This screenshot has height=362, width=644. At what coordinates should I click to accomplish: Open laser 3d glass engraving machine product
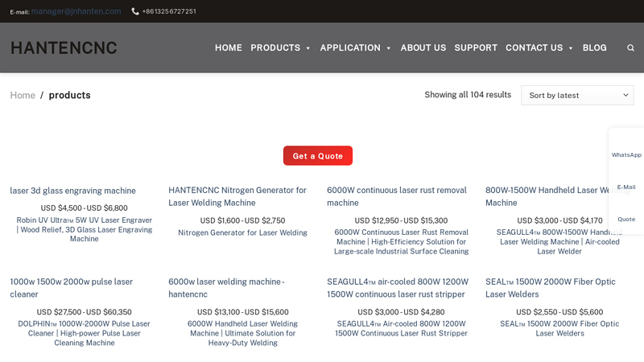[72, 191]
